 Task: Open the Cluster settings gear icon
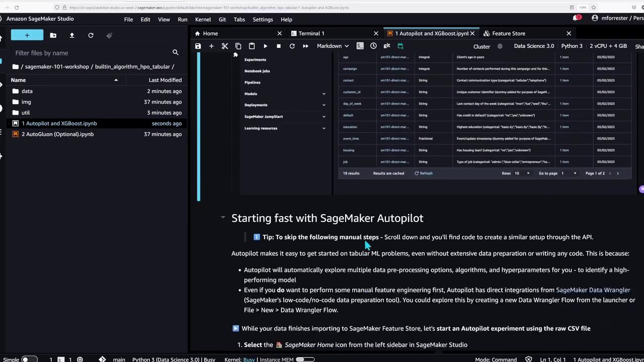point(500,46)
